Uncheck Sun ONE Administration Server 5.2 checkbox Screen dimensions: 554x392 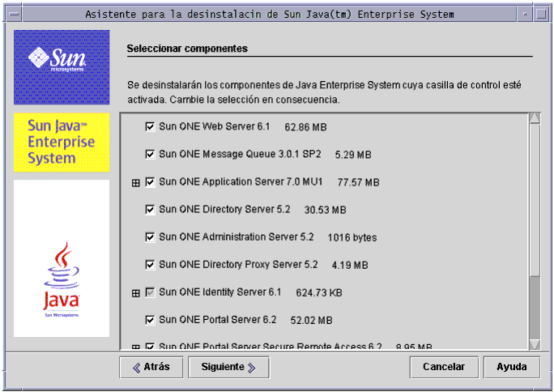150,237
